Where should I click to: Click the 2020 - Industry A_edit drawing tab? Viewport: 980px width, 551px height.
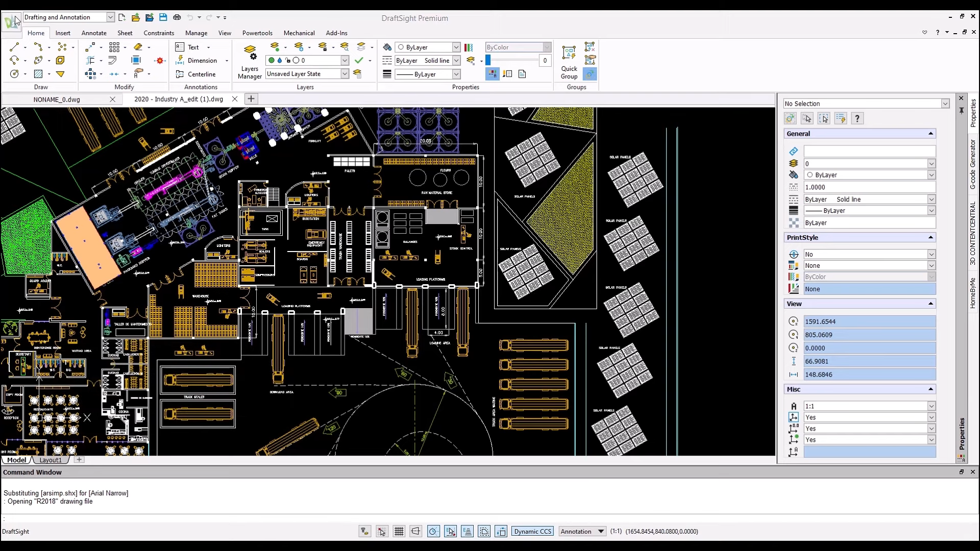178,99
